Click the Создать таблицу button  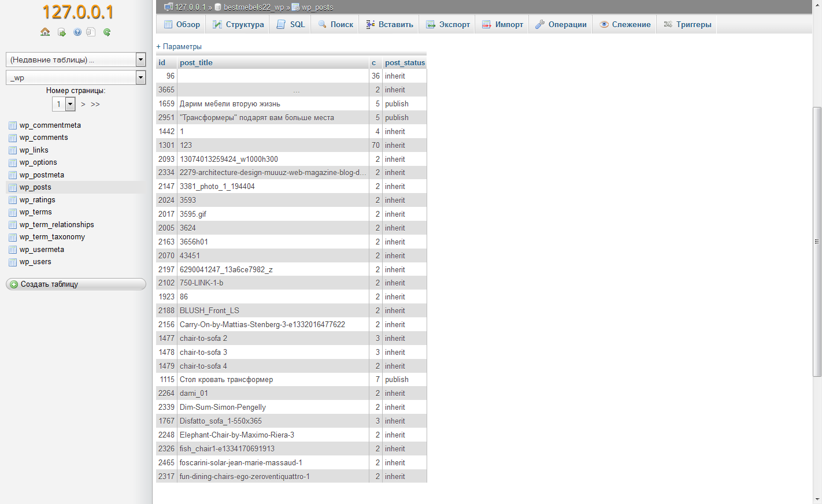(x=76, y=284)
